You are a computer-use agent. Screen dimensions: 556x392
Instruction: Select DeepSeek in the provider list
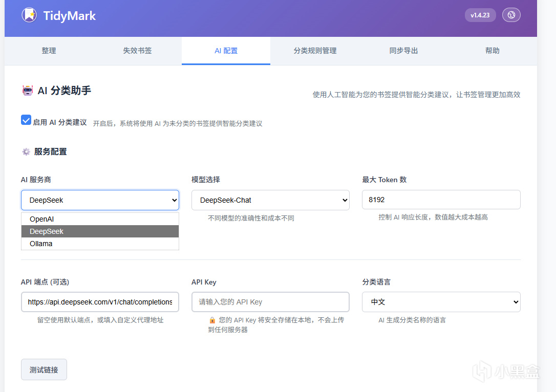pyautogui.click(x=100, y=231)
